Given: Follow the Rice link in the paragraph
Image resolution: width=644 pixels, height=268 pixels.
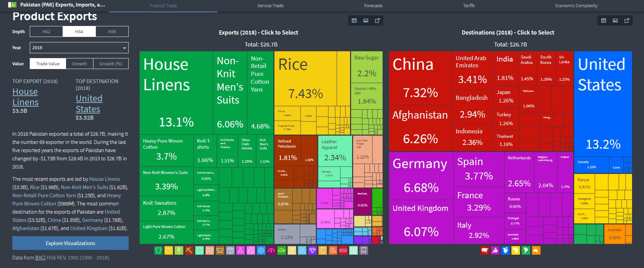Looking at the screenshot, I should 35,187.
